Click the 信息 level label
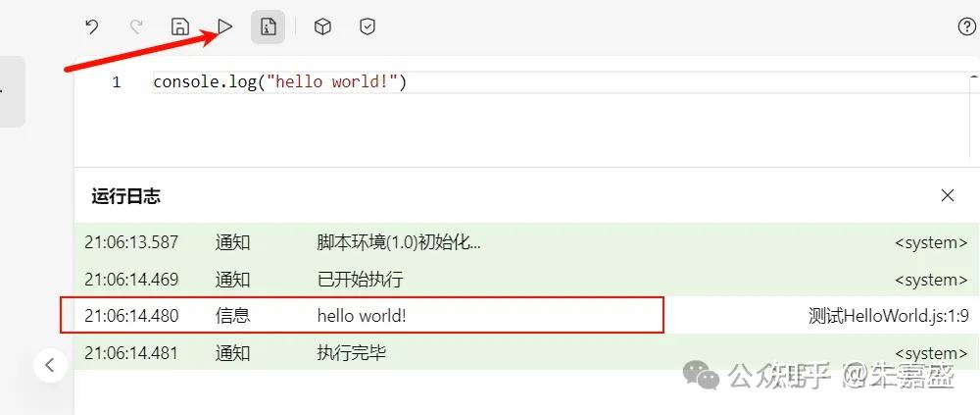Screen dimensions: 980x415 tap(232, 316)
